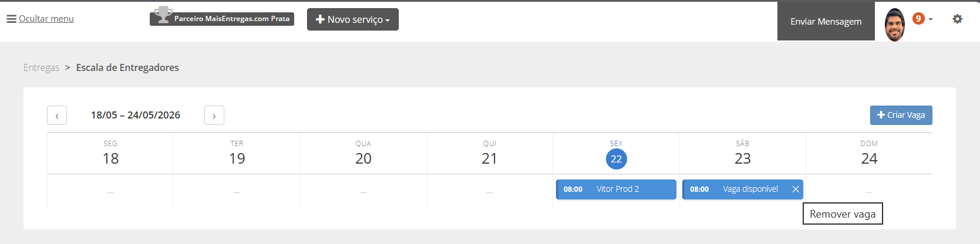980x244 pixels.
Task: Click the trophy partner badge icon
Action: coord(163,15)
